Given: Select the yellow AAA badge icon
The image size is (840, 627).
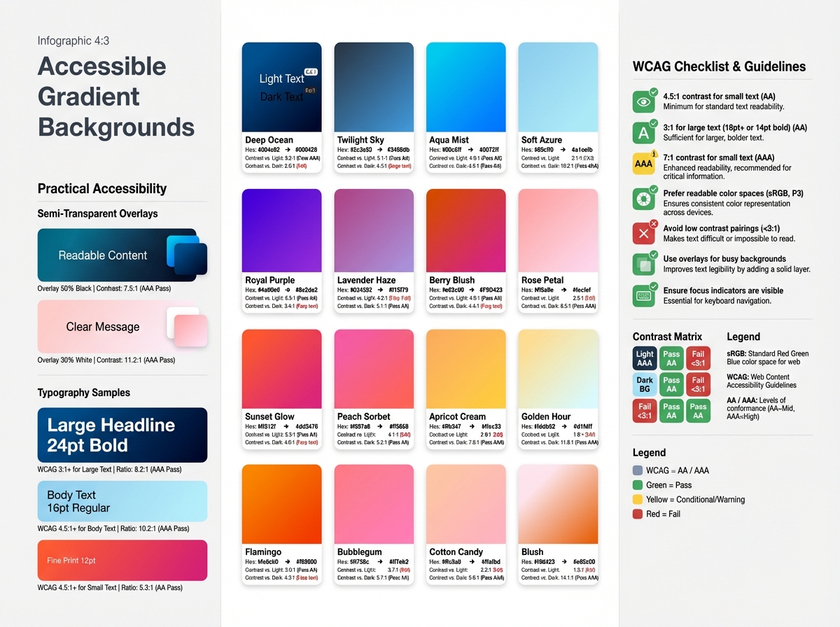Looking at the screenshot, I should pos(643,164).
